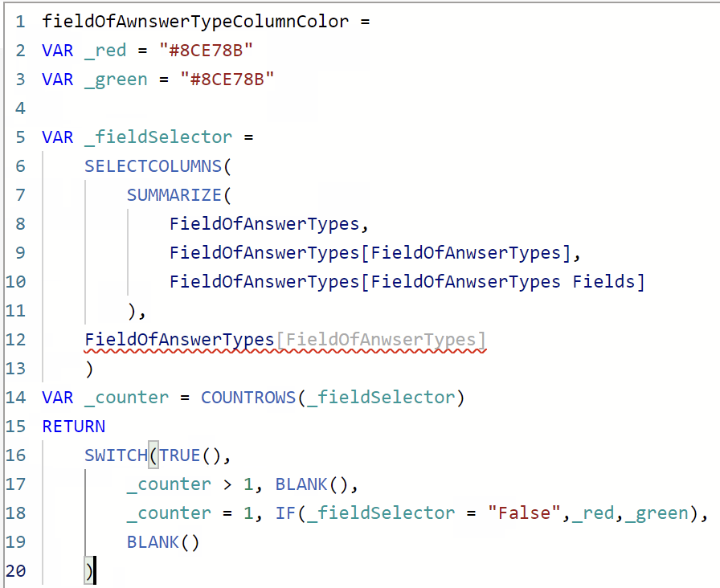Click the _red variable name on line 2
The image size is (720, 588).
[x=105, y=51]
